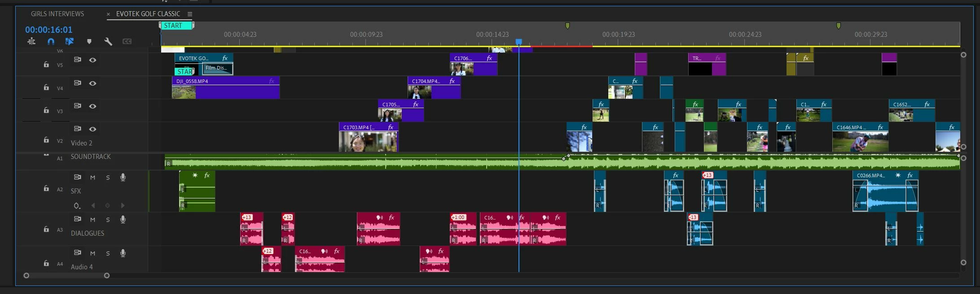Click top handle of video vertical zoom bar

[963, 55]
